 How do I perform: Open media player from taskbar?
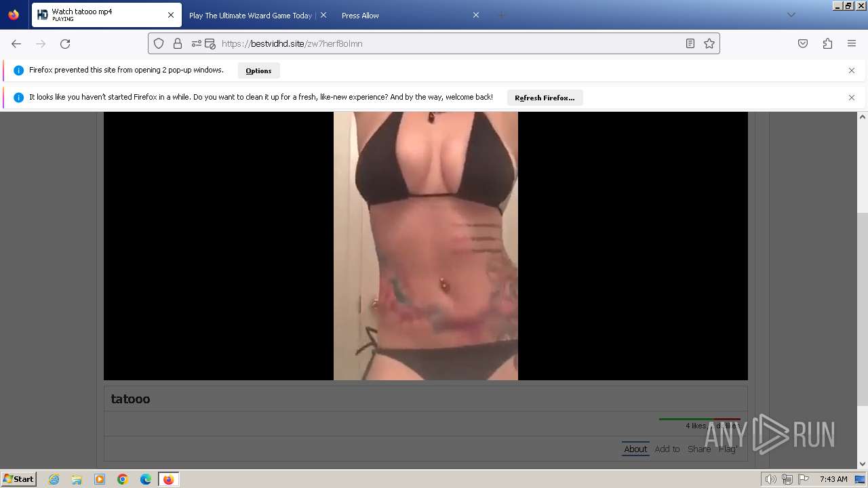click(x=100, y=479)
